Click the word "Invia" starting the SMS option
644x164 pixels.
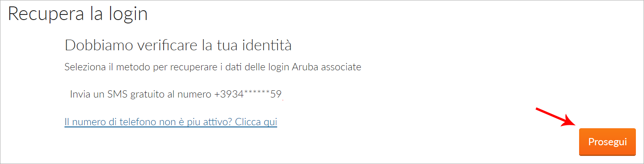(x=80, y=94)
